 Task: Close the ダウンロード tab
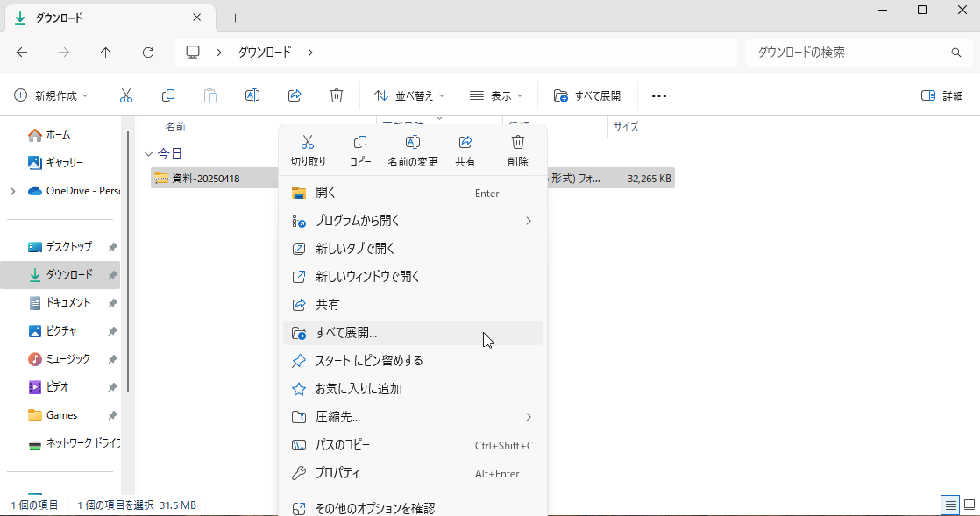197,18
